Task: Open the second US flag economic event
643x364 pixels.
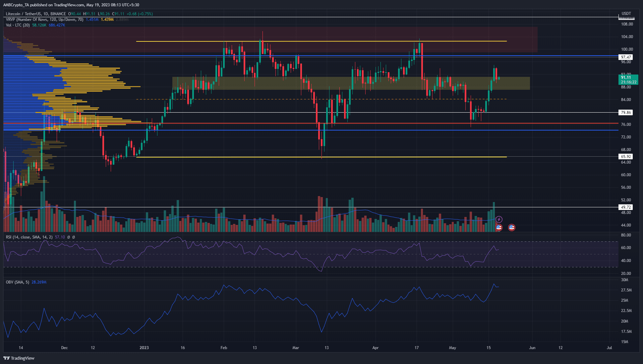Action: coord(512,228)
